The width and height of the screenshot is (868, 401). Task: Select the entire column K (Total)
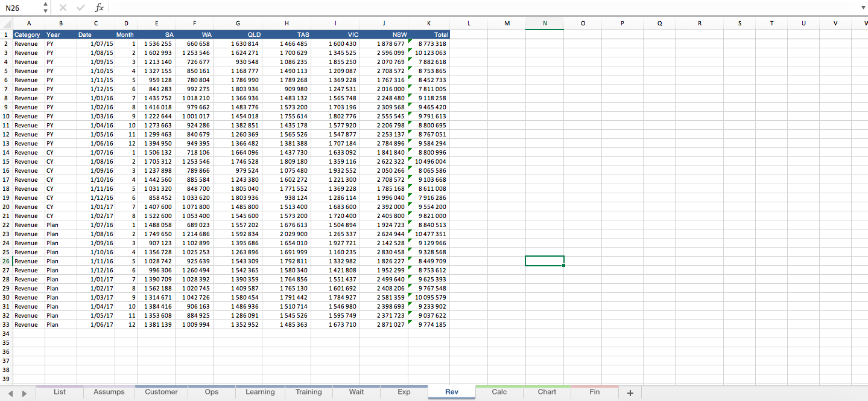click(429, 23)
